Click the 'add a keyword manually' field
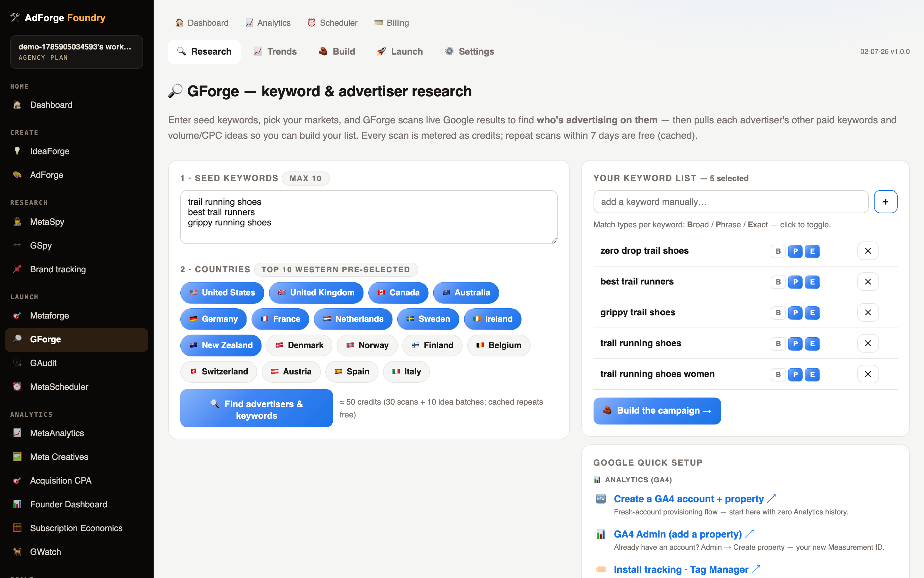 tap(731, 201)
